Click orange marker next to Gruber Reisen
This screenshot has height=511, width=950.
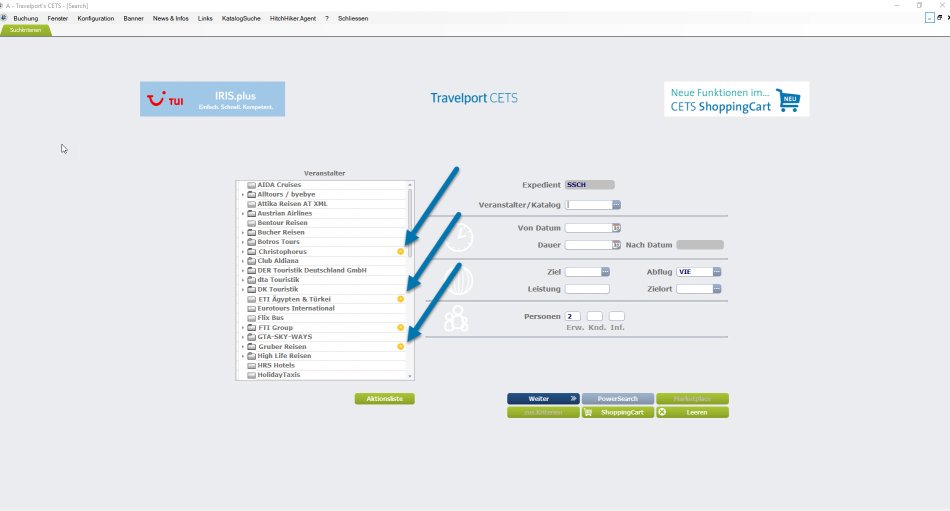point(400,347)
